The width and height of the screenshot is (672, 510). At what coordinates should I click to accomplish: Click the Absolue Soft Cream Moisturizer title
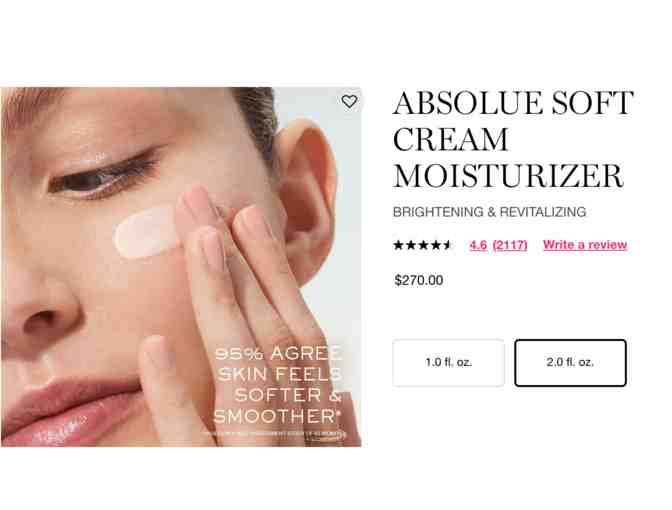[x=513, y=139]
